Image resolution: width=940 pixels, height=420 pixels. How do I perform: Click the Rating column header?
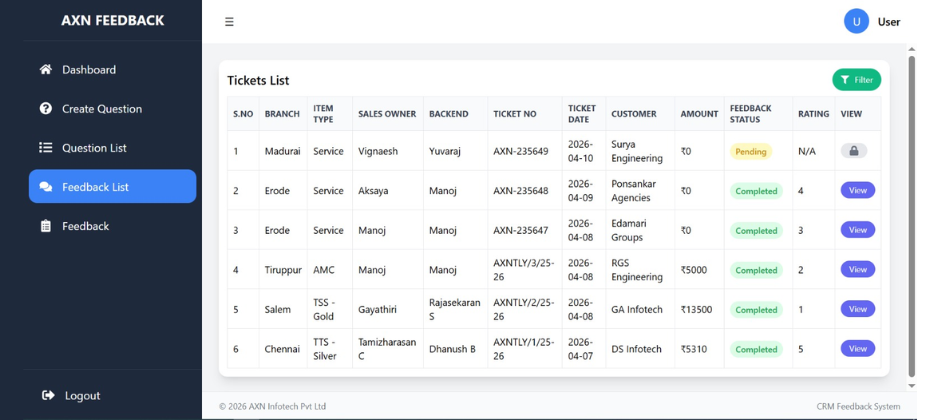813,114
